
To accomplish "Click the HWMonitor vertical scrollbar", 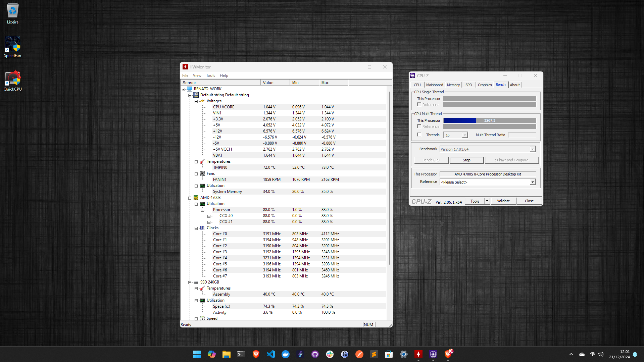I will pos(389,177).
